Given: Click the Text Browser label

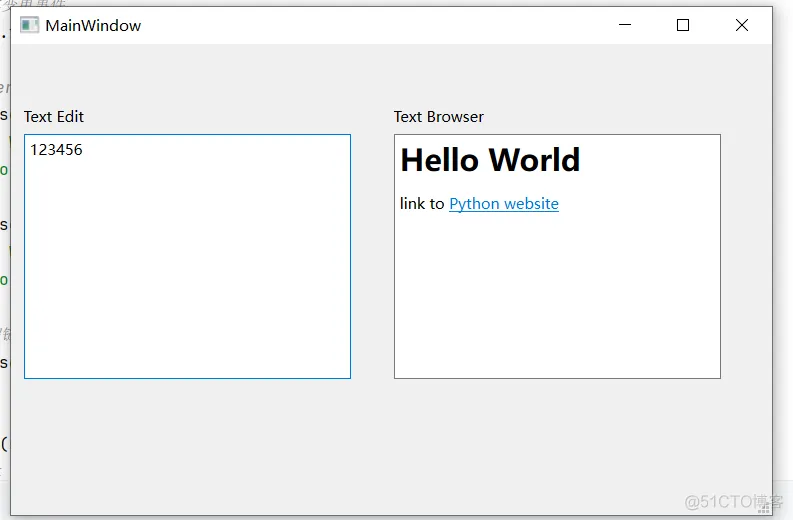Looking at the screenshot, I should 438,117.
